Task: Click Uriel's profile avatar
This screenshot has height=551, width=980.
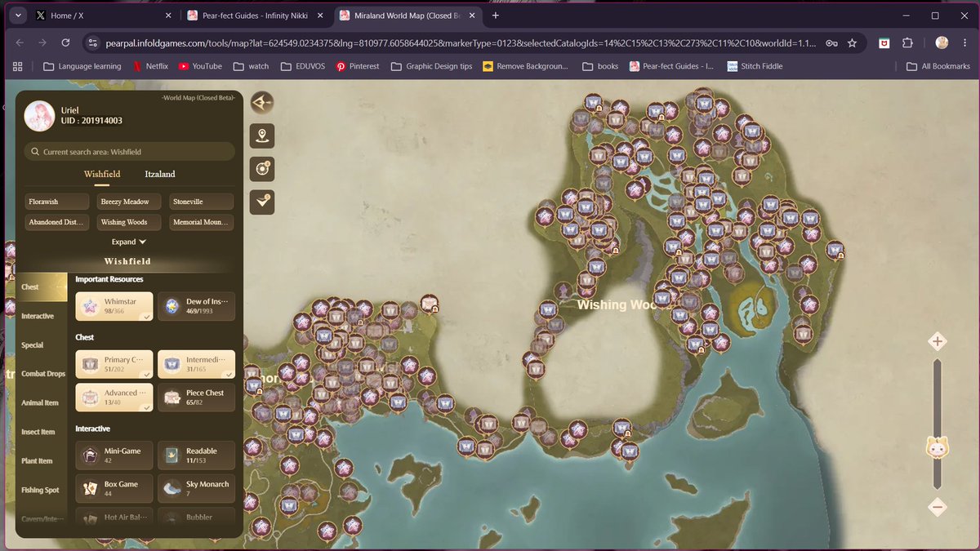Action: click(39, 116)
